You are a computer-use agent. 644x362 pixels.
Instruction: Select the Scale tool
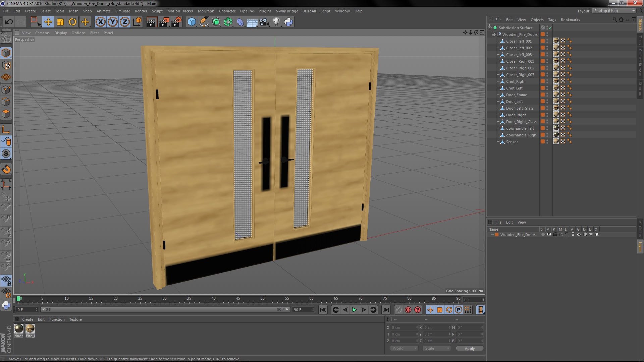click(60, 22)
